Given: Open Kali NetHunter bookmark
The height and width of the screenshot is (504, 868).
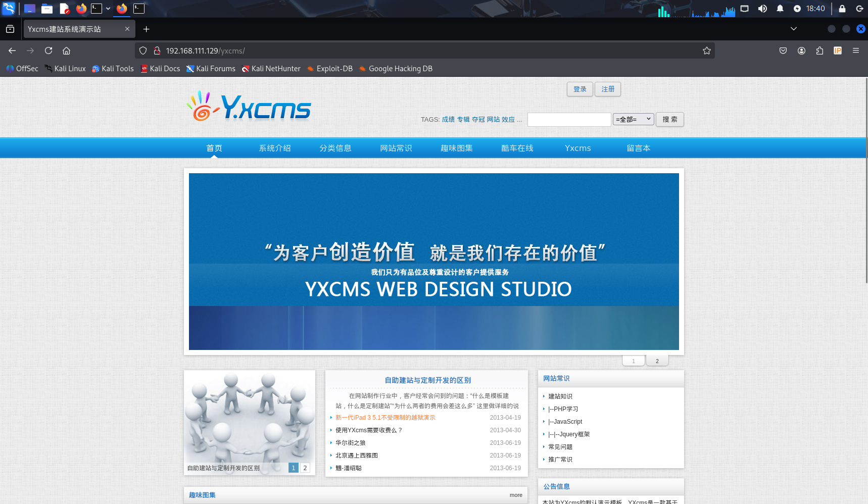Looking at the screenshot, I should [x=271, y=69].
